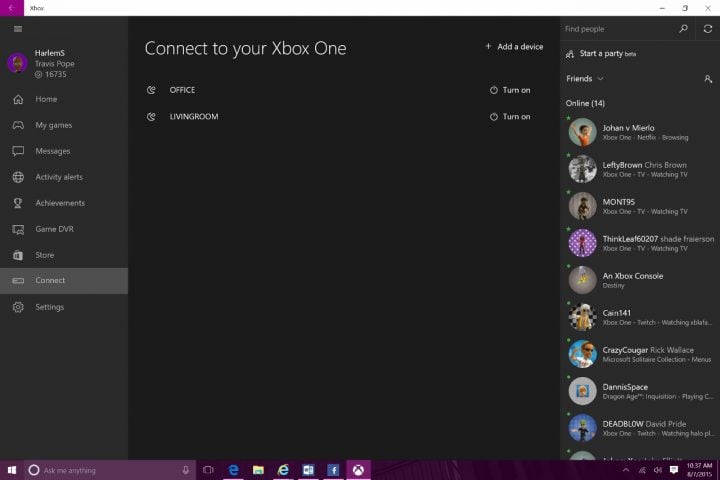Open the Home sidebar item
This screenshot has width=720, height=480.
[x=64, y=99]
